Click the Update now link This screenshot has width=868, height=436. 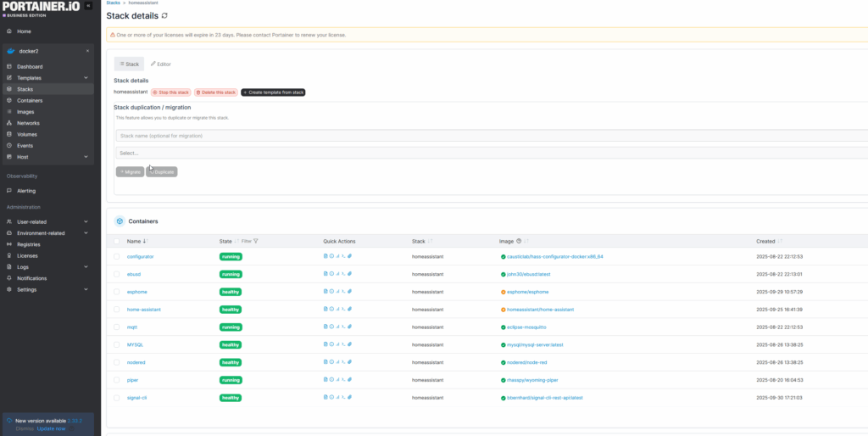49,428
